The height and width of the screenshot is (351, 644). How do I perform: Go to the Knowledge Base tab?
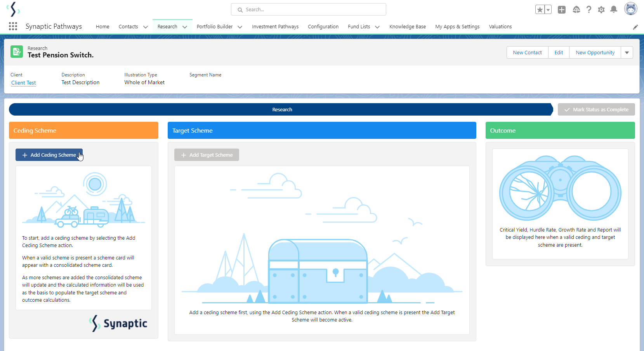(x=408, y=27)
